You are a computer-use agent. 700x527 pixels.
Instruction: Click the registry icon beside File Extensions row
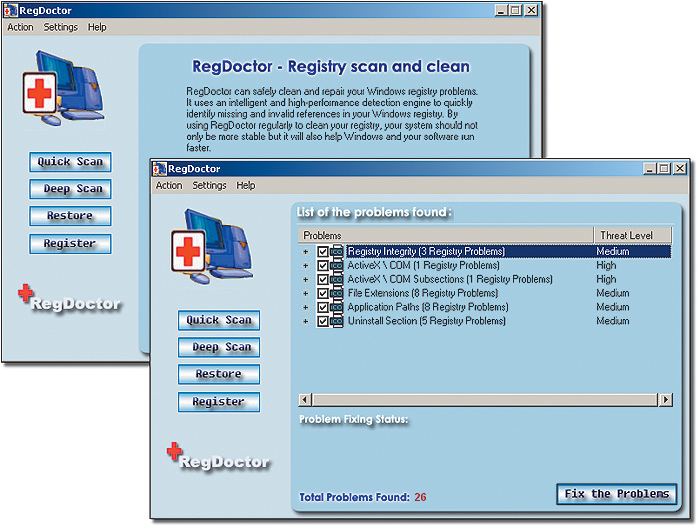click(337, 293)
